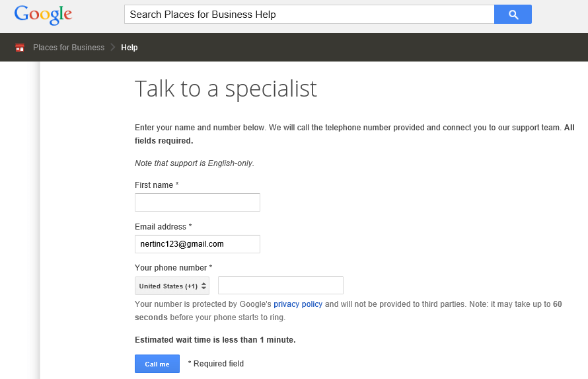Click the up-down arrows on country selector
This screenshot has height=379, width=588.
click(204, 286)
